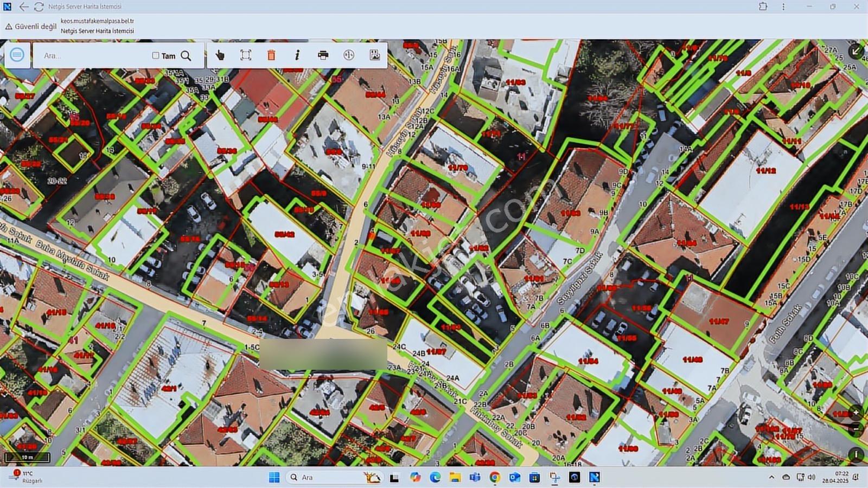This screenshot has height=488, width=868.
Task: Open the browser extensions puzzle icon
Action: [x=763, y=7]
